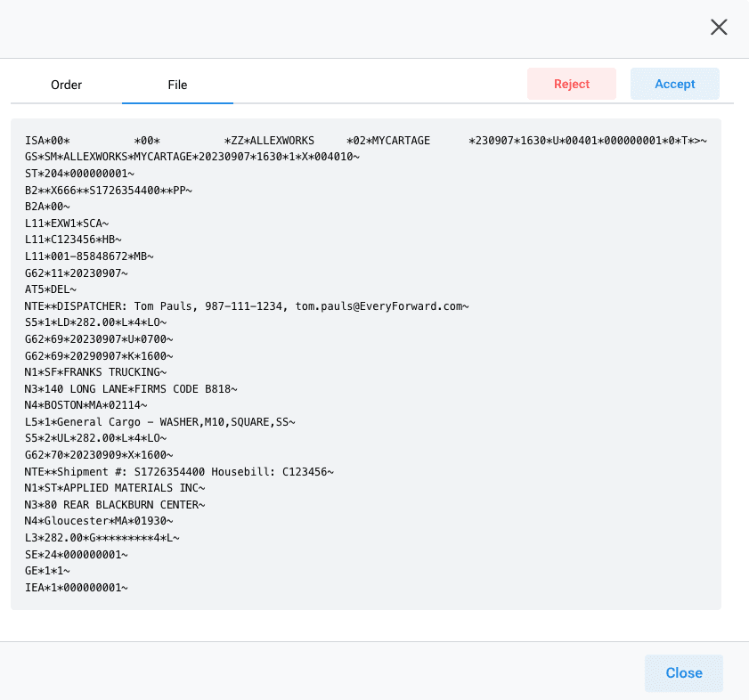The image size is (749, 700).
Task: Click the NTE Shipment # Housebill line
Action: [179, 472]
